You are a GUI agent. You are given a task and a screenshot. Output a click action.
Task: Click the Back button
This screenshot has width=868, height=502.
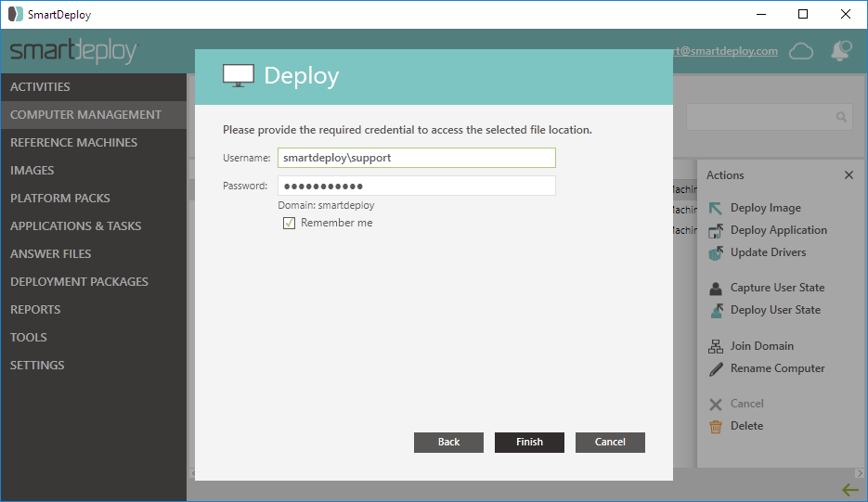448,443
